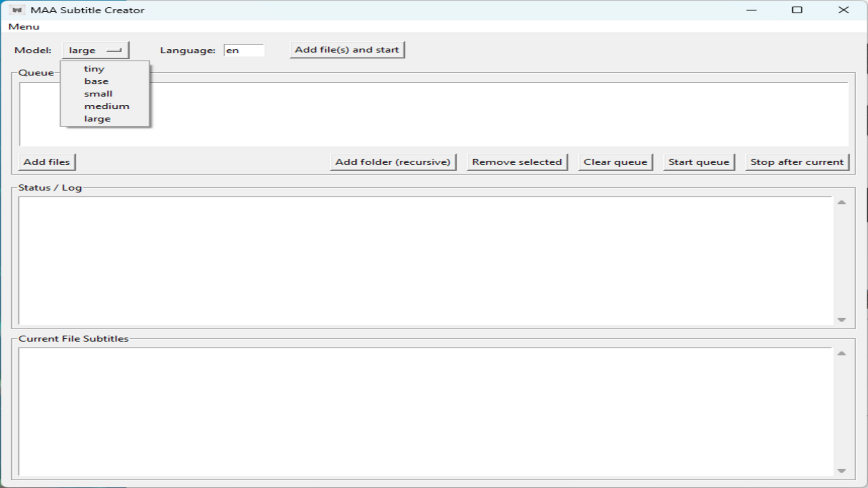This screenshot has width=868, height=488.
Task: Open the Model dropdown
Action: pos(95,50)
